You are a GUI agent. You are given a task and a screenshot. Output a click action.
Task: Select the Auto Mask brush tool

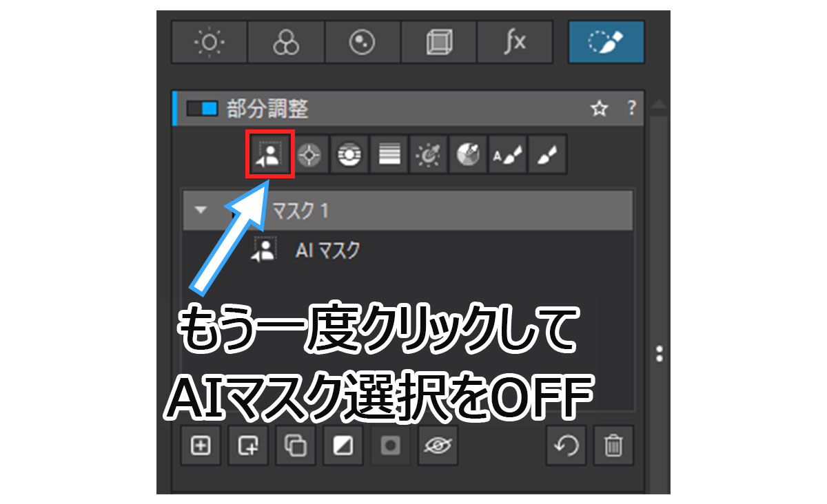507,154
